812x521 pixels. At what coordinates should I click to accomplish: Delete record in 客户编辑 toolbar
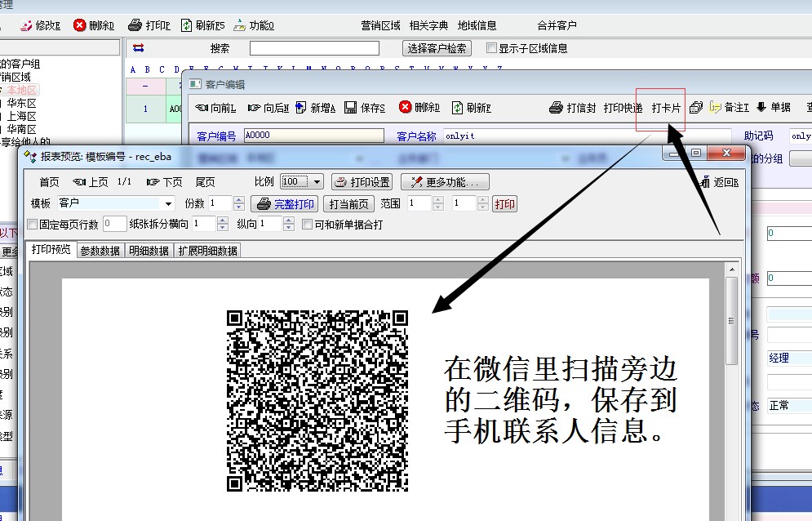click(x=419, y=108)
